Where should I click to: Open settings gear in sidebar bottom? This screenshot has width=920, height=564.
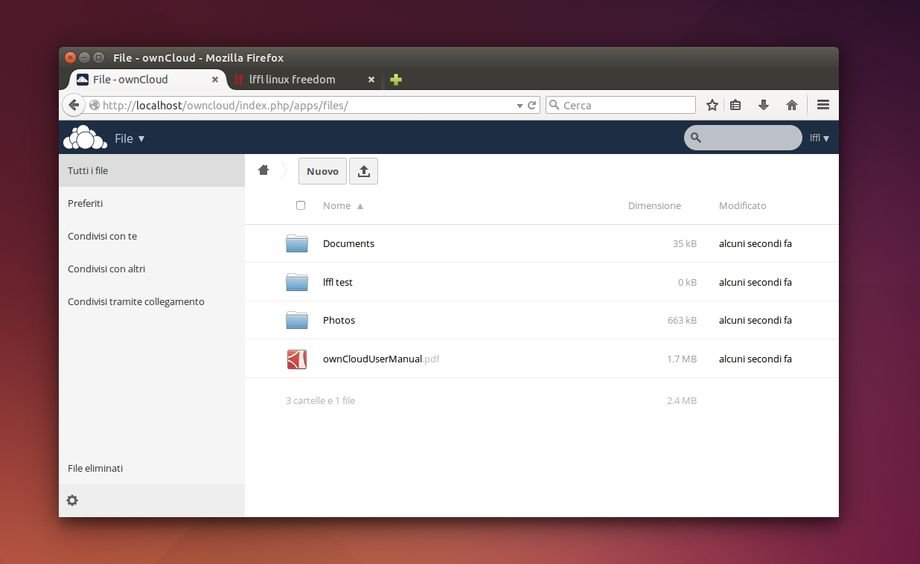pyautogui.click(x=72, y=500)
